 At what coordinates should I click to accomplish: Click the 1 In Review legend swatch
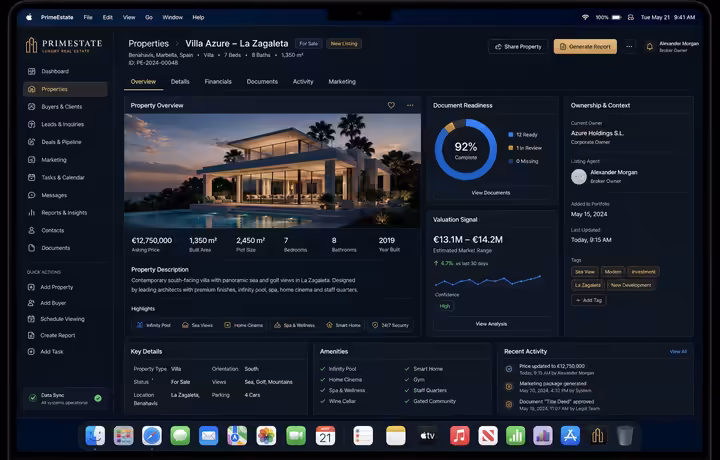[x=511, y=148]
